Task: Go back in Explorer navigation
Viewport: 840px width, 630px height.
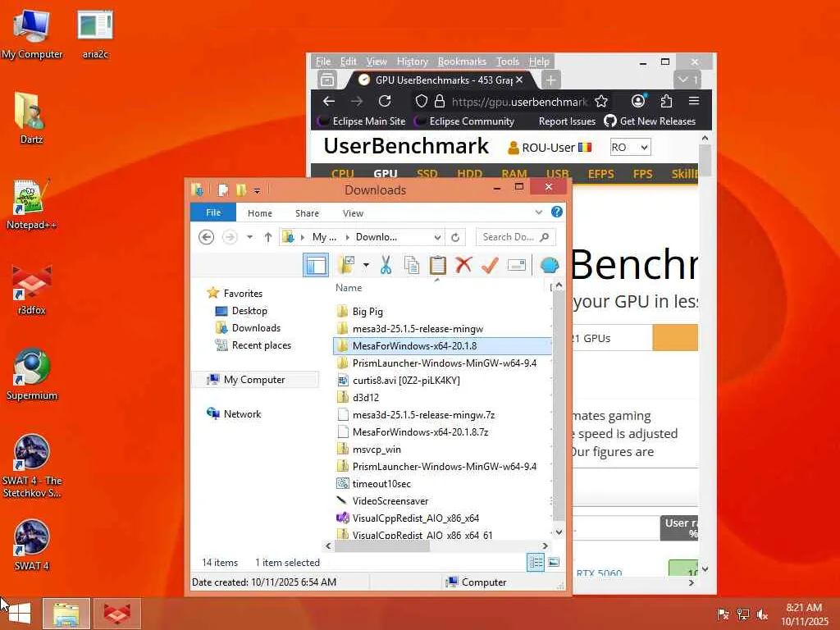Action: pos(206,237)
